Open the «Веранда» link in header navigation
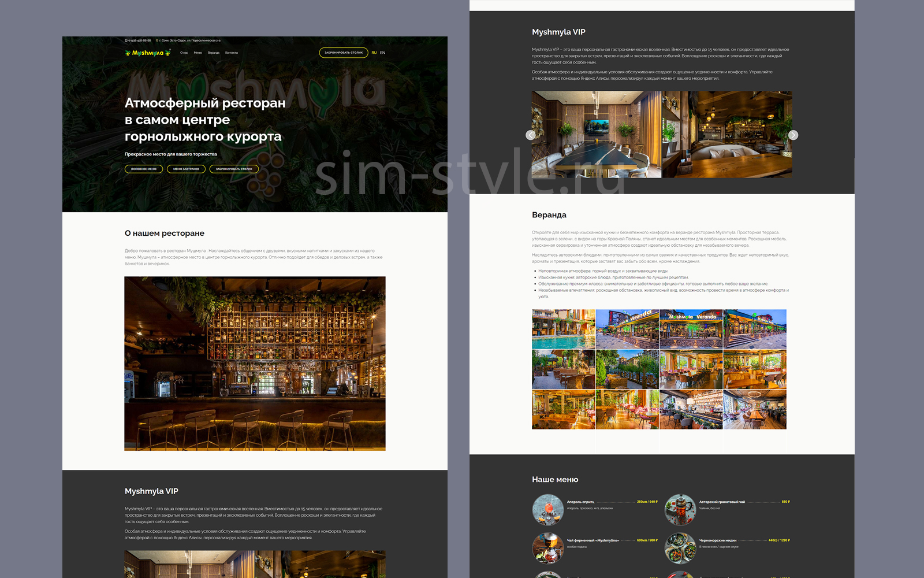This screenshot has width=924, height=578. [x=214, y=53]
